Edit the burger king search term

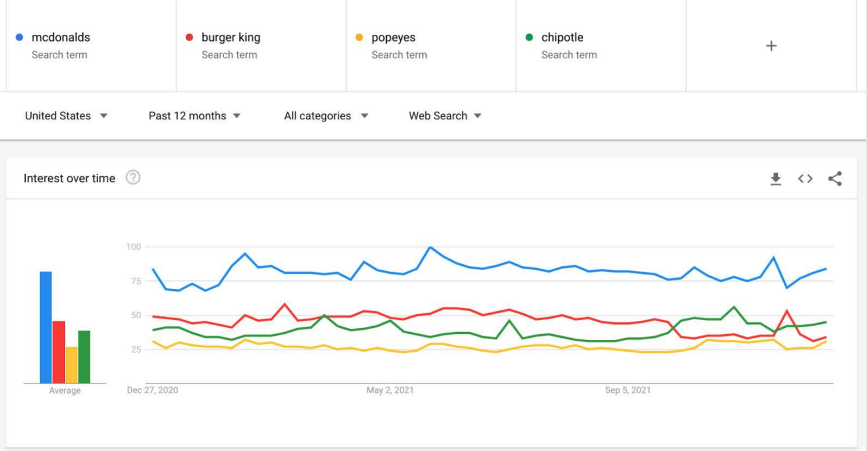(x=231, y=38)
